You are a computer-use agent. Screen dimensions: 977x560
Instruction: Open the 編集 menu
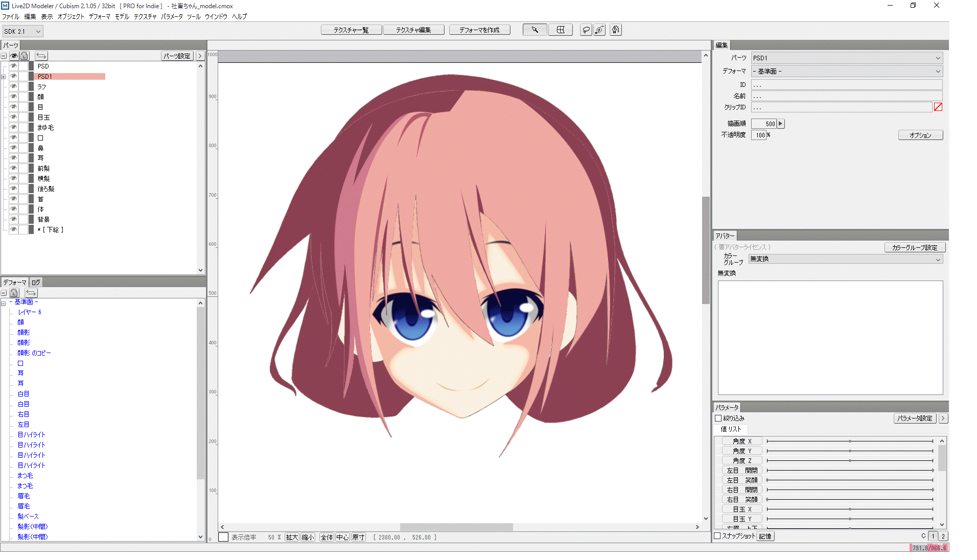30,16
